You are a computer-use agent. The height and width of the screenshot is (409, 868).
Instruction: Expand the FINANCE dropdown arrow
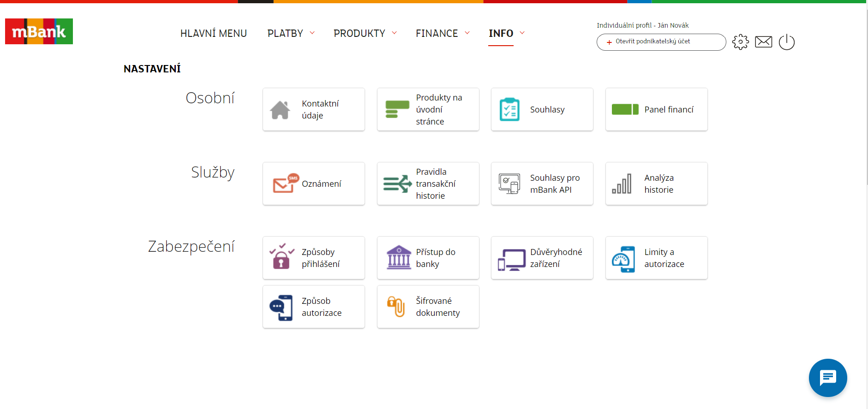point(467,33)
